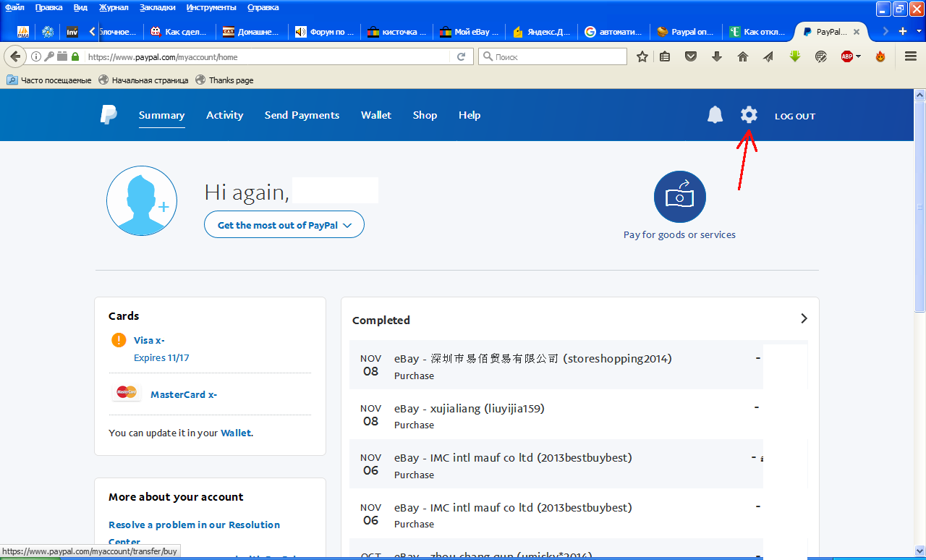Click the LOG OUT link
This screenshot has width=926, height=560.
pos(795,116)
